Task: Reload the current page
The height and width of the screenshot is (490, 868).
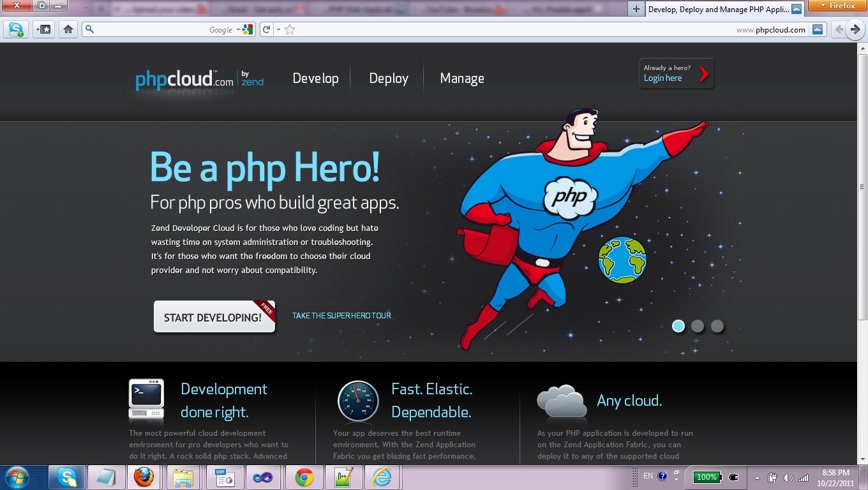Action: [267, 29]
